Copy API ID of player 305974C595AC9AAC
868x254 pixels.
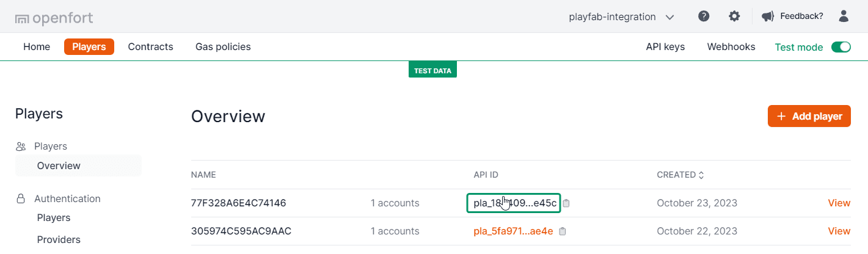coord(563,231)
